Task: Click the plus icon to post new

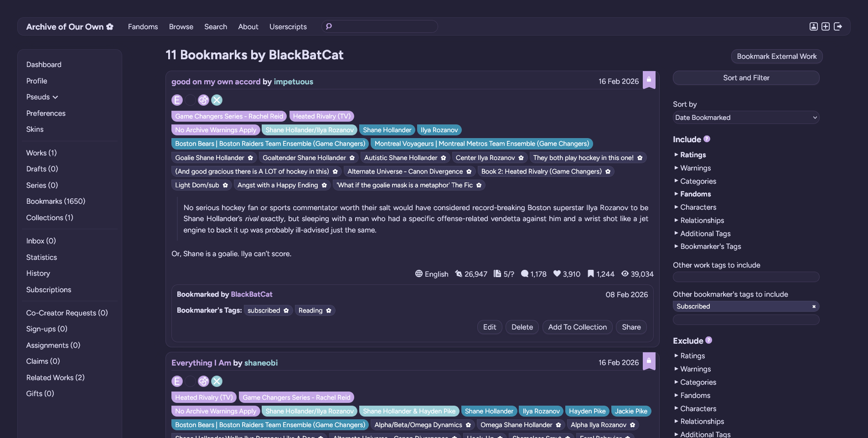Action: click(826, 26)
